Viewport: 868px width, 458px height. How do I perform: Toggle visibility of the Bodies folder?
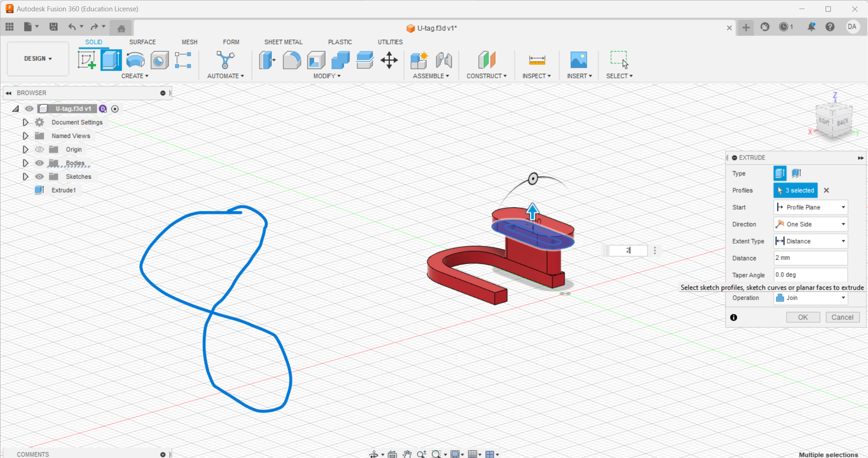[x=39, y=163]
